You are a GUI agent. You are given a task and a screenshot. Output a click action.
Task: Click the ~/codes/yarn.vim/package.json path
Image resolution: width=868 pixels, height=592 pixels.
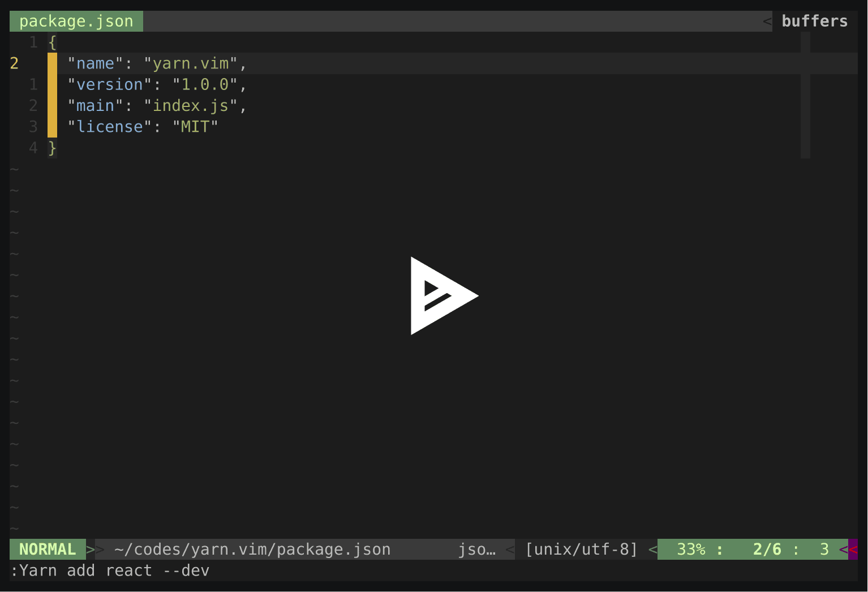click(x=252, y=549)
